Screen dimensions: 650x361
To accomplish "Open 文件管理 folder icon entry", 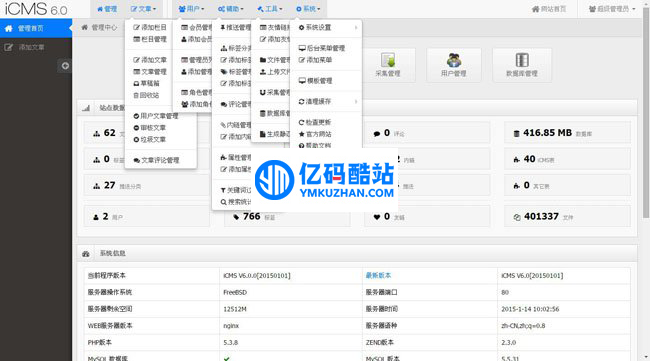I will click(x=274, y=60).
